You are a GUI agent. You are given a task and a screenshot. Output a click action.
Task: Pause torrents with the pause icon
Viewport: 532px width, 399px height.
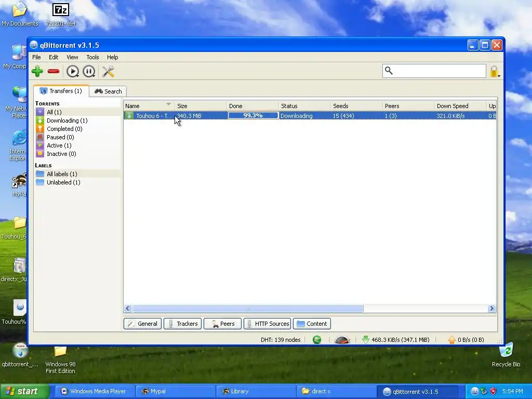(x=89, y=72)
